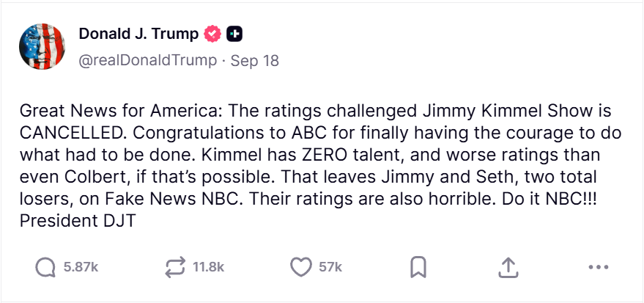Viewport: 644px width, 303px height.
Task: Bookmark this post
Action: coord(418,268)
